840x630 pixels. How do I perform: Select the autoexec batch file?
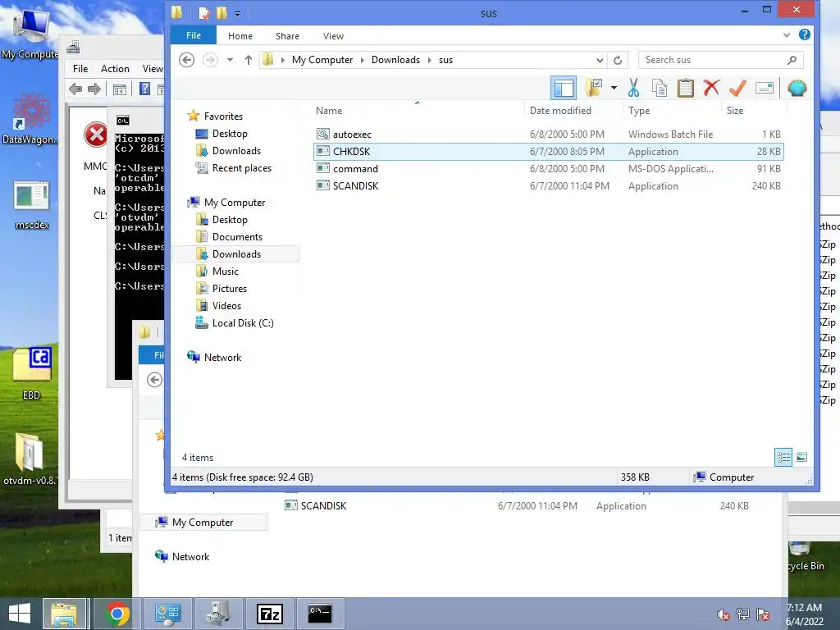click(549, 134)
